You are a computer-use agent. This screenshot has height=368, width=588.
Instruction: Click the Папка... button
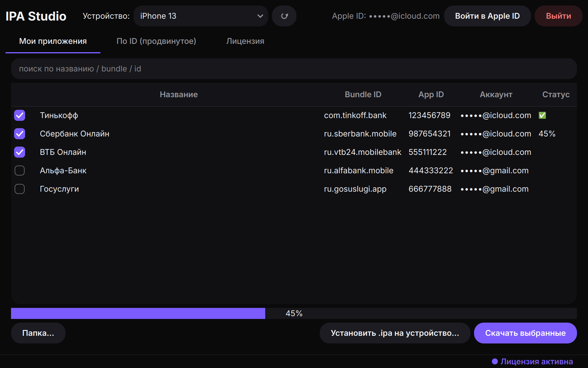point(38,333)
